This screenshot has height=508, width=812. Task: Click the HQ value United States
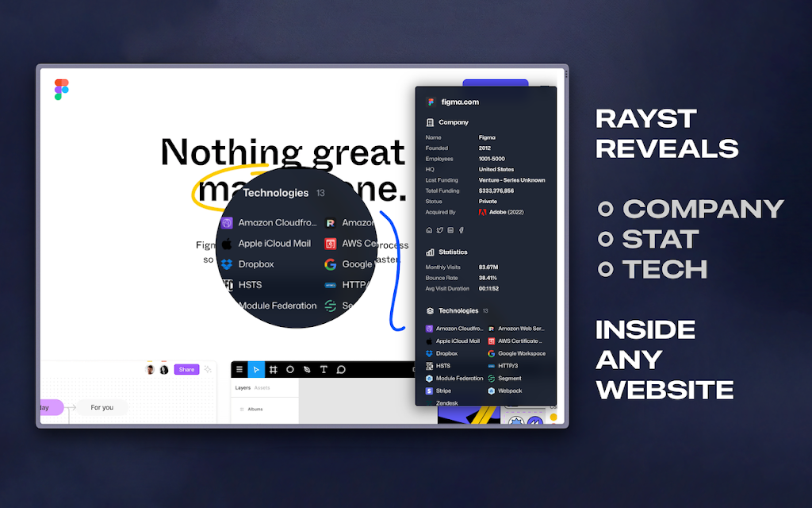496,170
